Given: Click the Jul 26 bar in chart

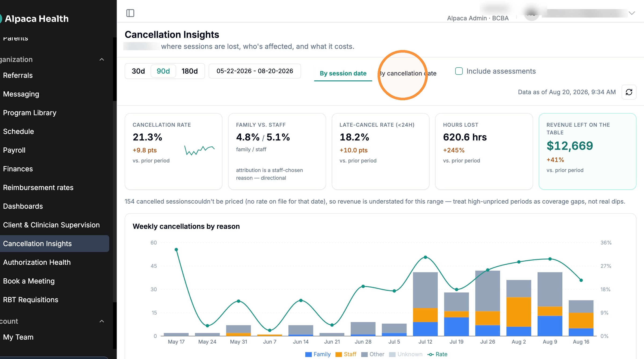Looking at the screenshot, I should (x=488, y=303).
